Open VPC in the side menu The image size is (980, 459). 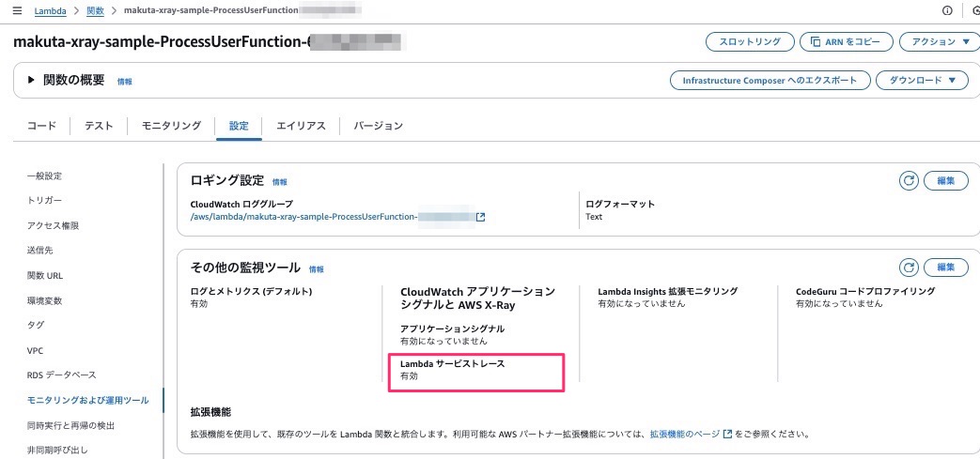click(35, 350)
